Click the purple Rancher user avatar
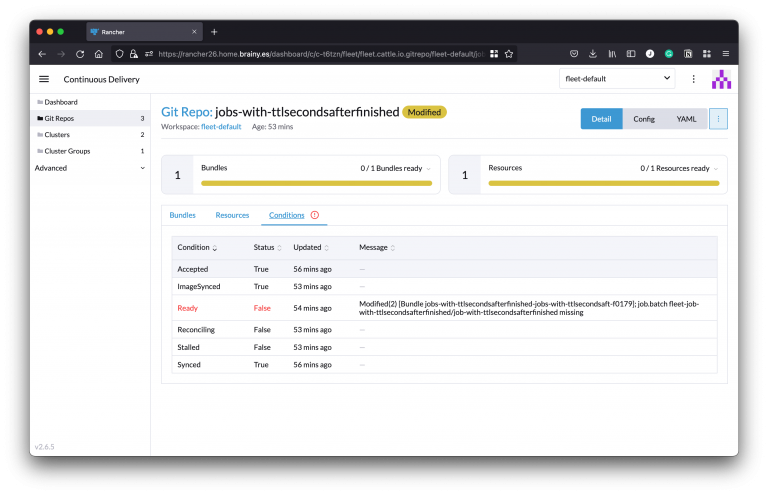The image size is (768, 495). (721, 79)
